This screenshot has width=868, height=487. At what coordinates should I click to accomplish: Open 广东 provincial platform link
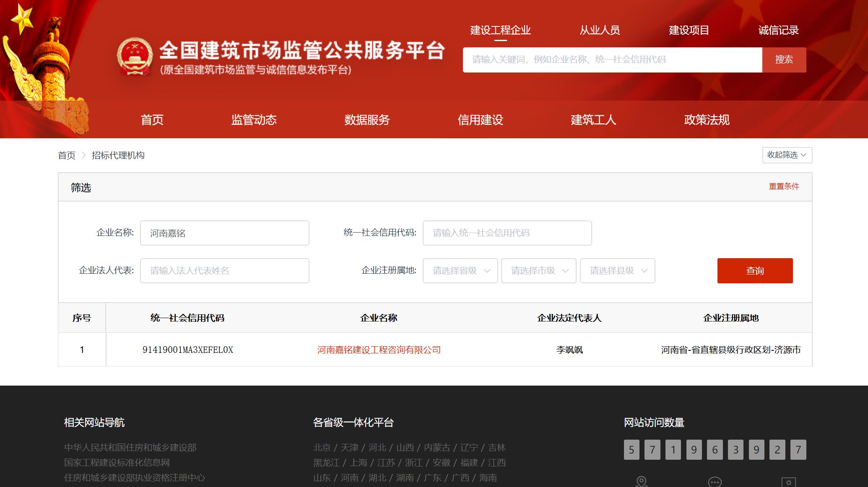tap(433, 478)
